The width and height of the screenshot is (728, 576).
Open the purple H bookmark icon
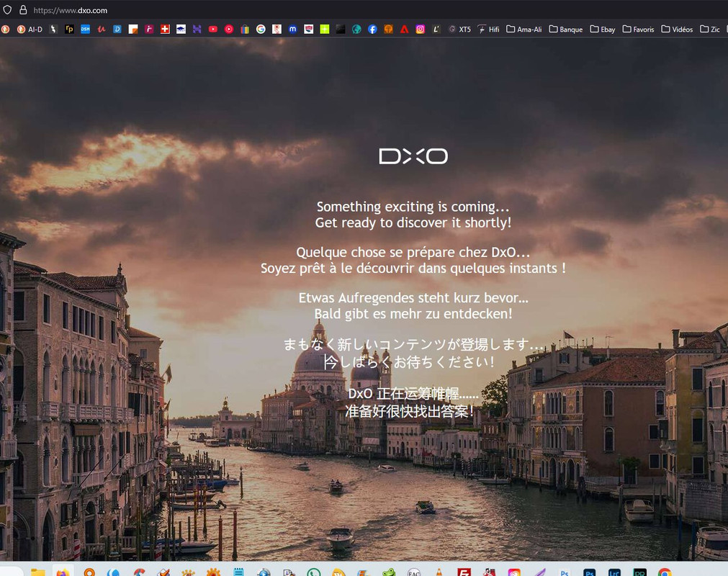point(197,30)
